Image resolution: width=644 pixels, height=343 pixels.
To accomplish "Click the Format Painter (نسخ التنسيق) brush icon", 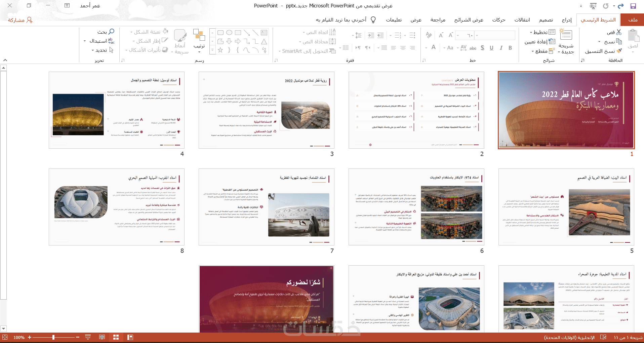I will click(619, 51).
